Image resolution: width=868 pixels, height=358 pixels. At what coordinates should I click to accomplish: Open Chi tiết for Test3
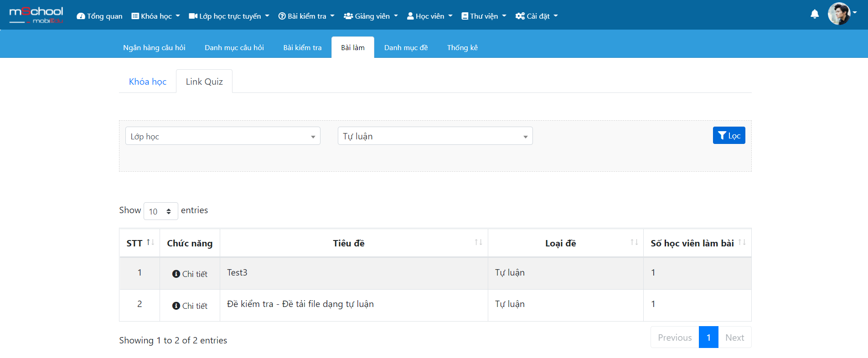(x=190, y=274)
